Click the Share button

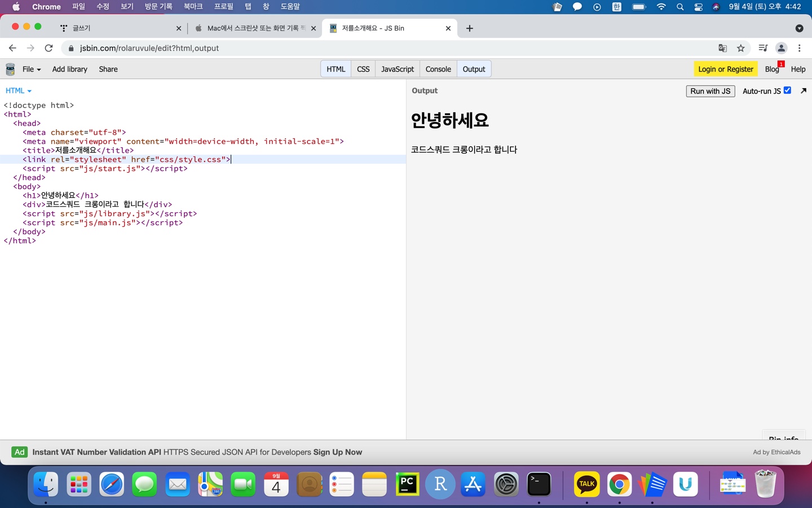click(x=108, y=69)
